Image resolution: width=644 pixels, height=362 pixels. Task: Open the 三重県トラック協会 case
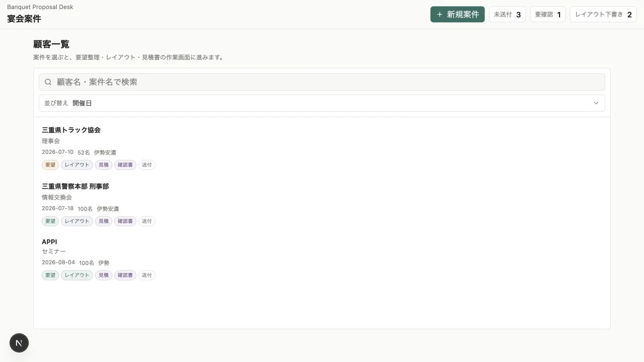pos(322,147)
